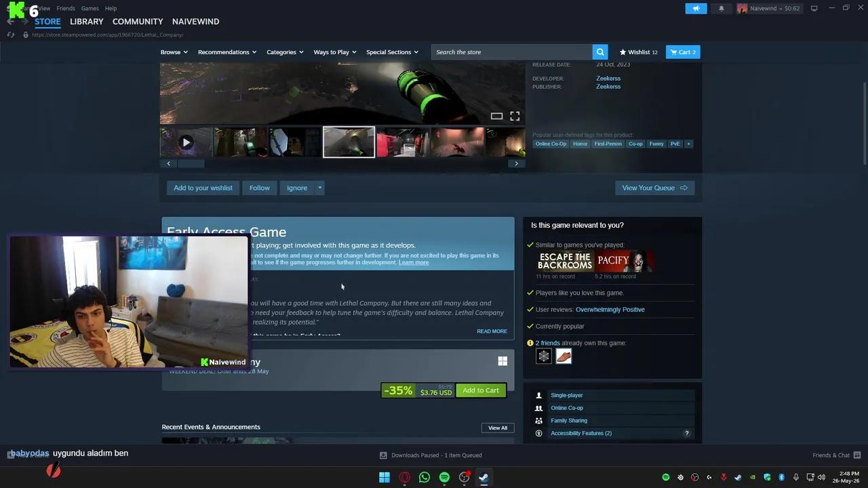
Task: Click the thumbnail strip scrollbar handle
Action: click(x=191, y=163)
